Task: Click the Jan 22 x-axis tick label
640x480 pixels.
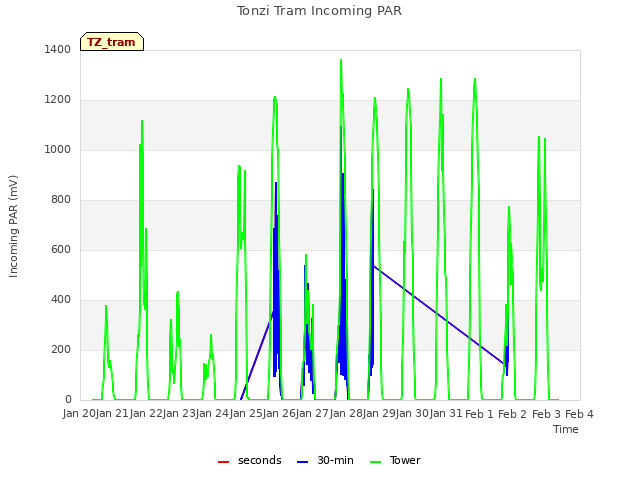Action: [x=146, y=414]
